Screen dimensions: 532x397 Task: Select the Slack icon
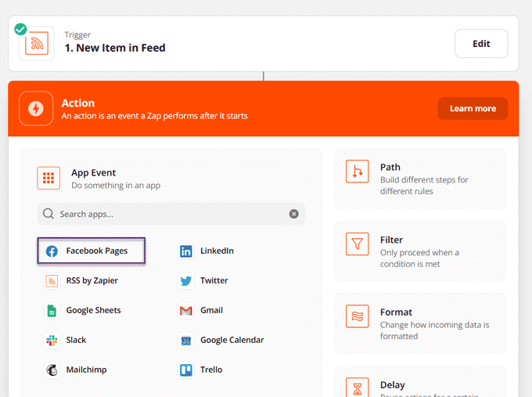pos(52,341)
